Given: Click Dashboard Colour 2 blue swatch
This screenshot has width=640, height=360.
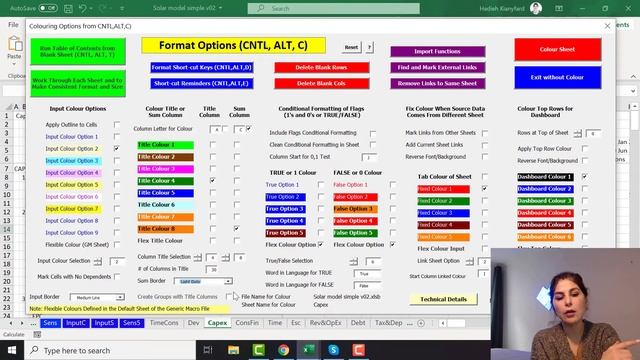Looking at the screenshot, I should pos(545,189).
